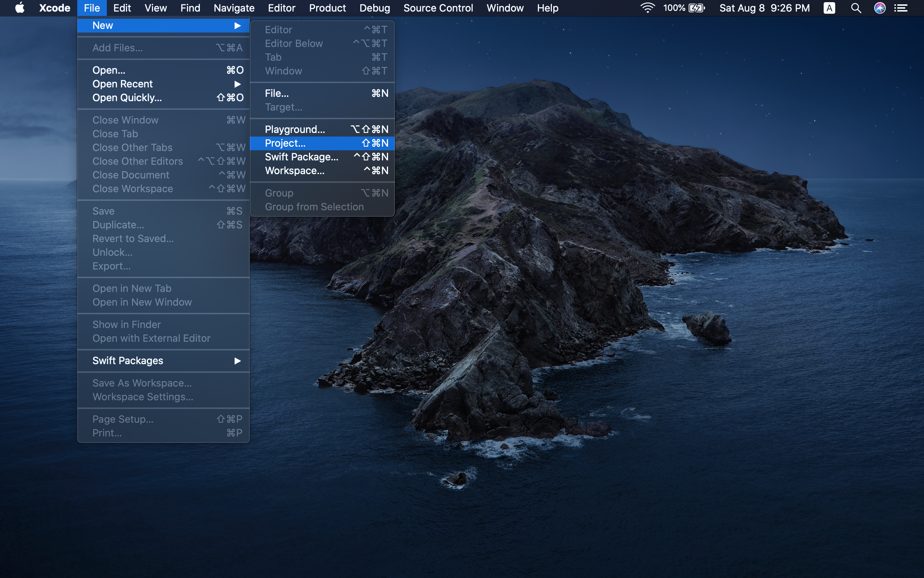Click disabled Group submenu item

click(322, 193)
